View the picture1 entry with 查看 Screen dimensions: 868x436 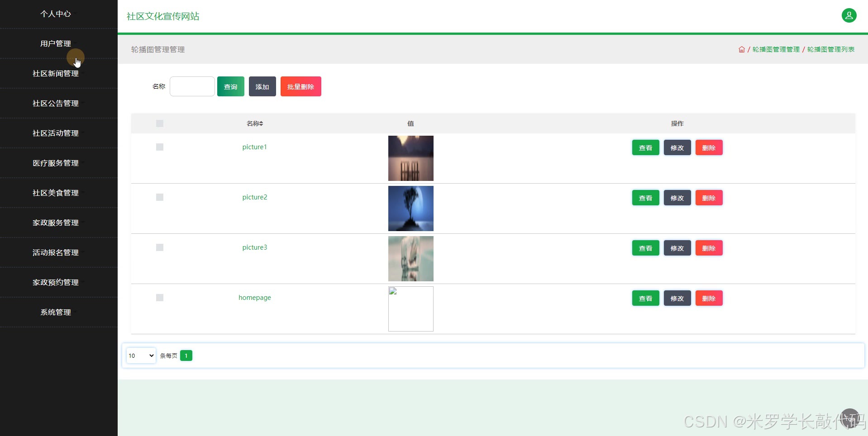point(646,147)
